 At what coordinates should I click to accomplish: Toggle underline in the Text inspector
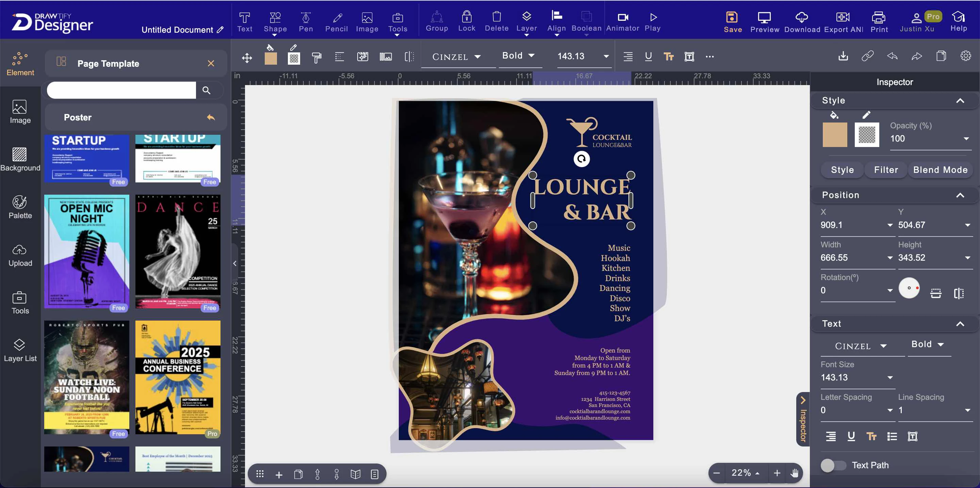(851, 436)
